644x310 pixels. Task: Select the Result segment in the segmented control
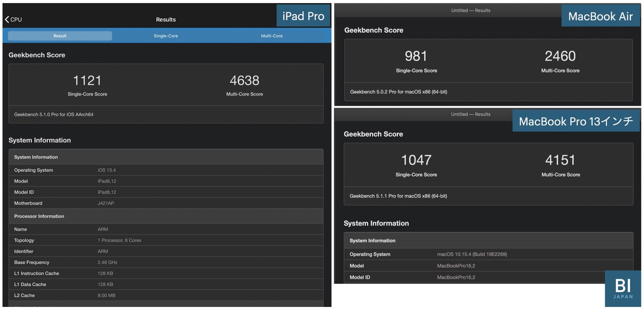tap(60, 36)
